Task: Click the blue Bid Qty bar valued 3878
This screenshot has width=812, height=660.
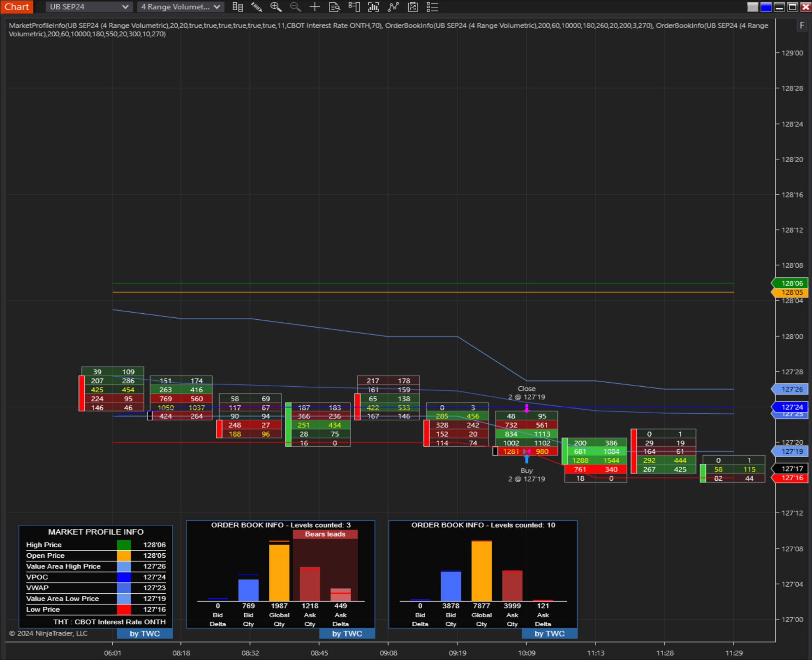Action: tap(451, 586)
